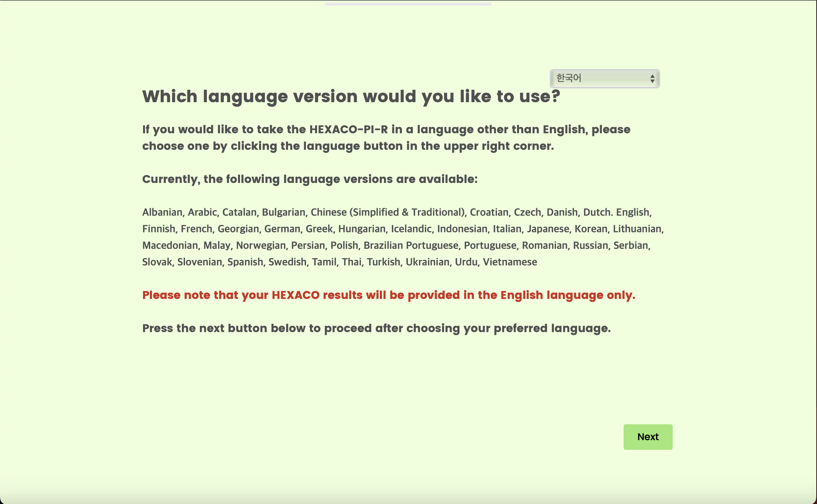Click the progress bar at top
The height and width of the screenshot is (504, 817).
408,4
